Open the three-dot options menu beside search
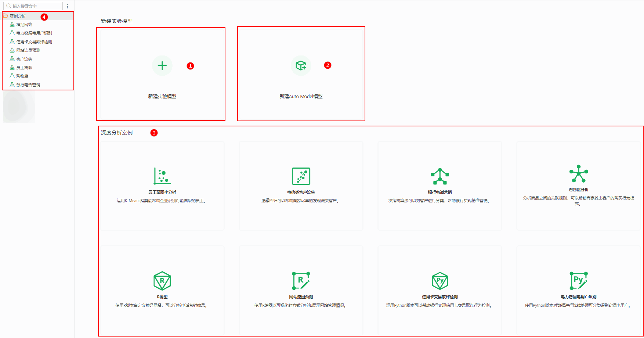644x338 pixels. pyautogui.click(x=67, y=6)
